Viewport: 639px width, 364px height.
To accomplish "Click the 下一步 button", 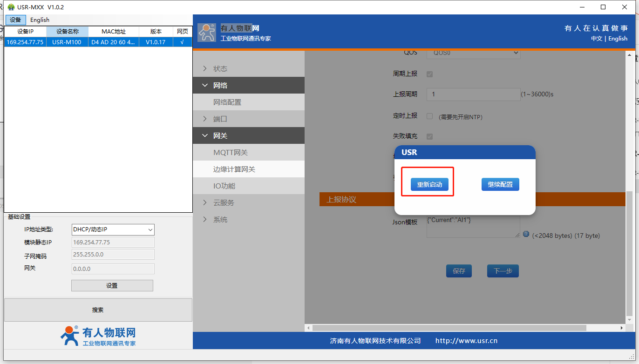I will coord(503,271).
